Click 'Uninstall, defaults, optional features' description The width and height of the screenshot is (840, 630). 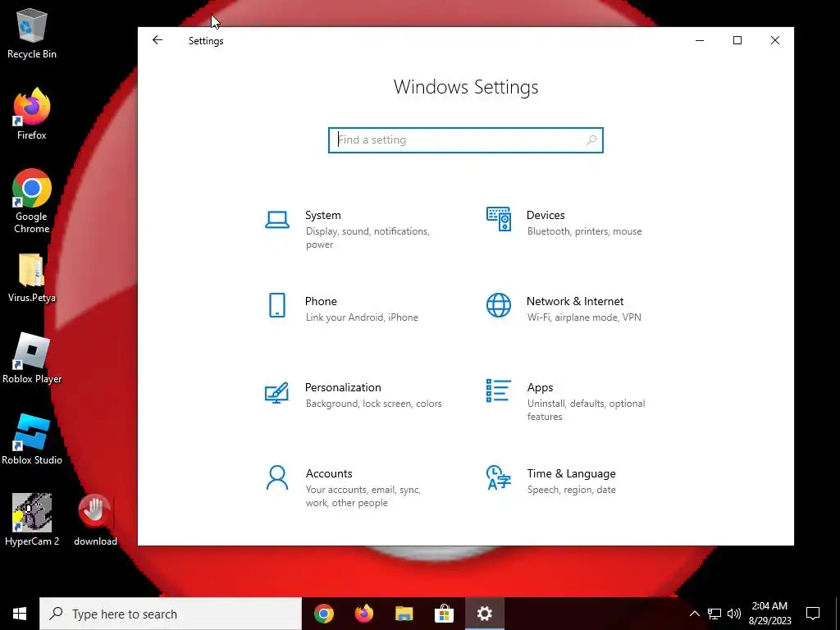586,410
